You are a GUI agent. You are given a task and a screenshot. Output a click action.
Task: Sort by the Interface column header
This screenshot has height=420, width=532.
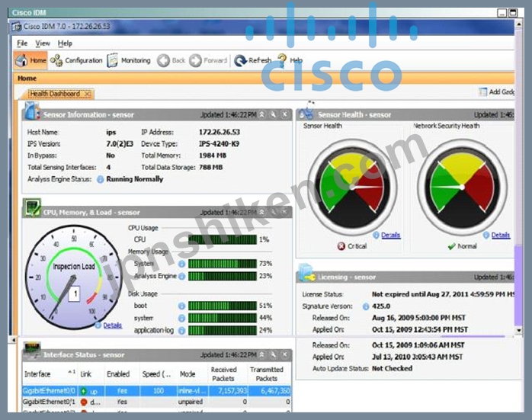(50, 374)
